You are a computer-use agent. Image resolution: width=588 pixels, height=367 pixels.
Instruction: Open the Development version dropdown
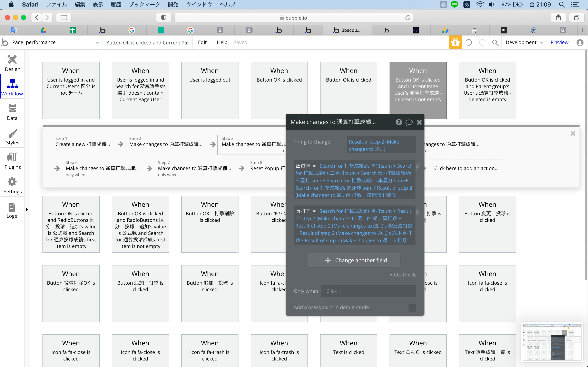pyautogui.click(x=524, y=42)
